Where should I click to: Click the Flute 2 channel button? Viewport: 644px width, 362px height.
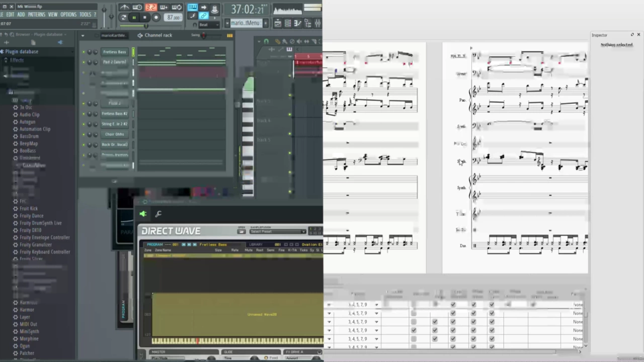tap(115, 103)
